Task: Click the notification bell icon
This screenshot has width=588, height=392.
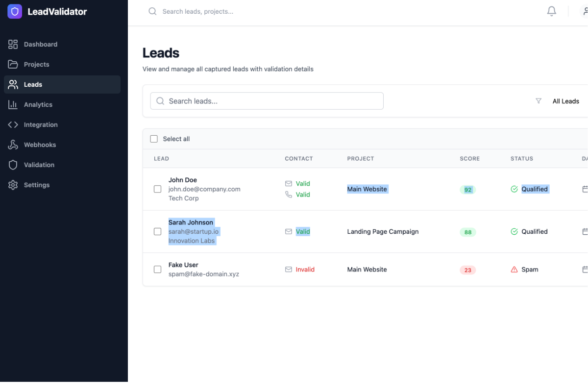Action: (551, 11)
